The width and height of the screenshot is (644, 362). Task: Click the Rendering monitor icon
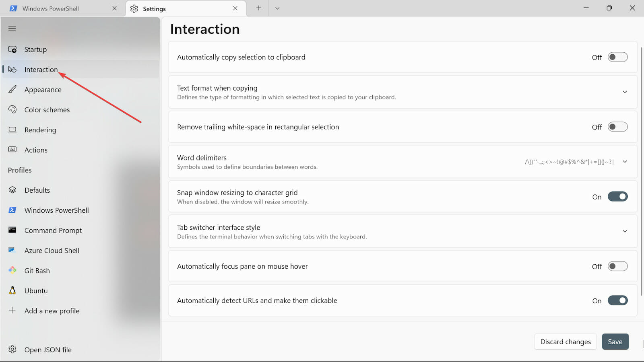(x=12, y=130)
